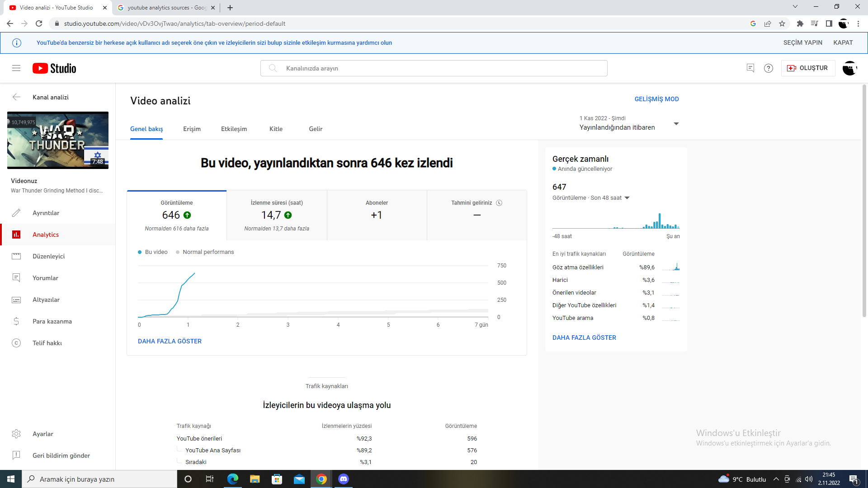Image resolution: width=868 pixels, height=488 pixels.
Task: Open the help question mark icon
Action: (769, 68)
